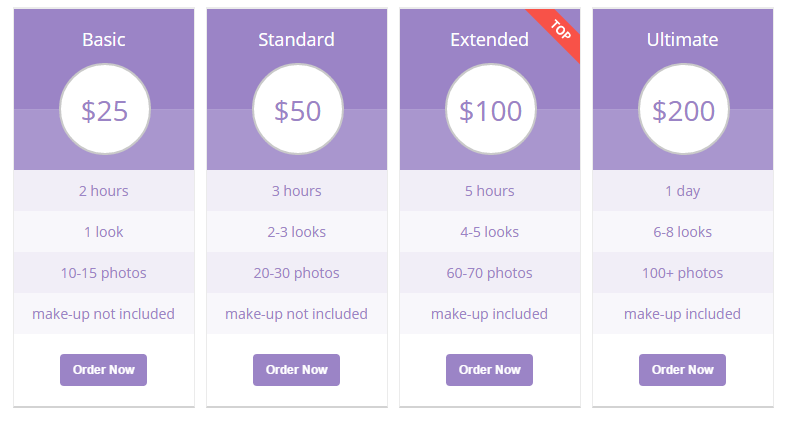Click the '2 hours' row in Basic
Image resolution: width=785 pixels, height=431 pixels.
tap(104, 191)
